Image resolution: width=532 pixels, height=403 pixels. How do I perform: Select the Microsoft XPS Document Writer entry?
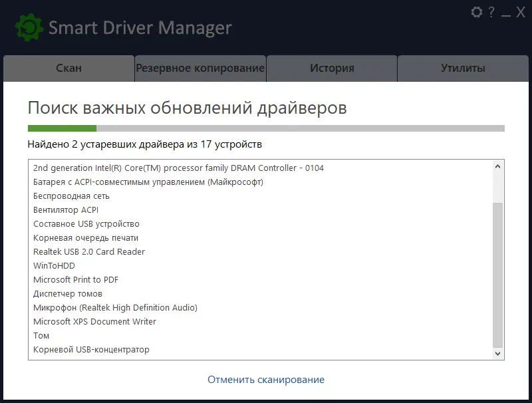tap(94, 321)
